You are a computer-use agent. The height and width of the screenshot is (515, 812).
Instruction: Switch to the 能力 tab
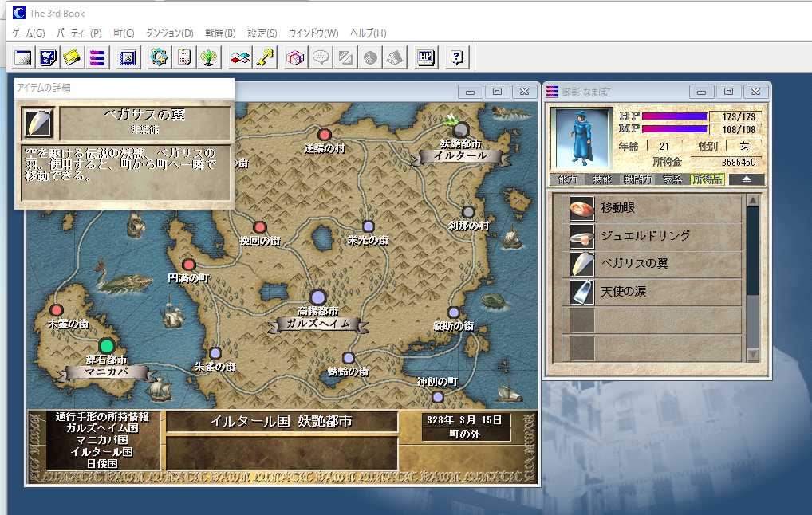568,179
